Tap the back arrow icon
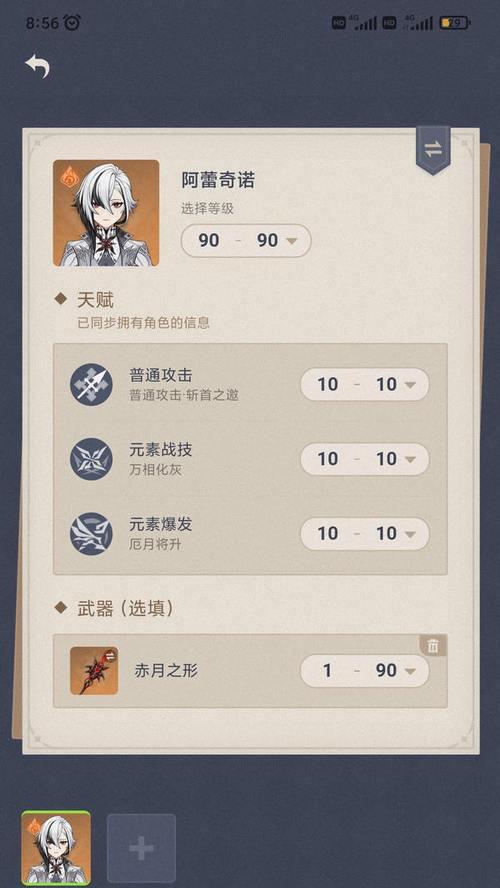 [37, 66]
